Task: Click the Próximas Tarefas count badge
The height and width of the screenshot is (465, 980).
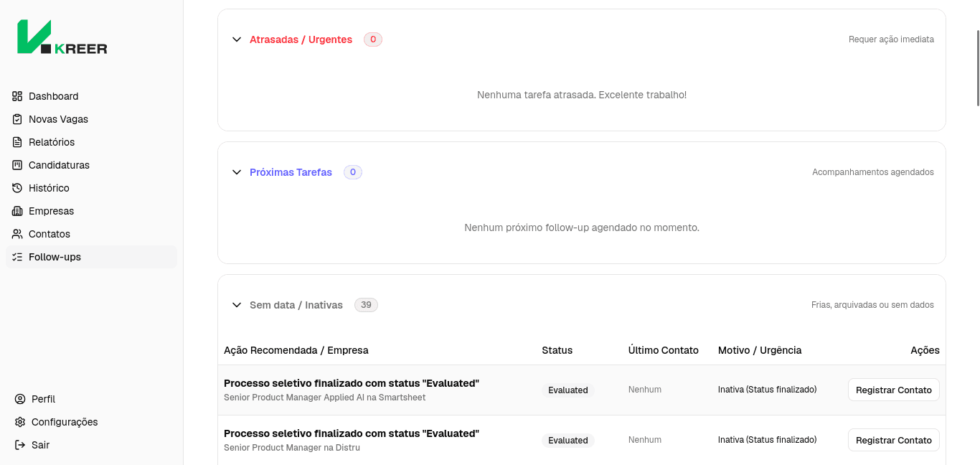Action: tap(353, 172)
